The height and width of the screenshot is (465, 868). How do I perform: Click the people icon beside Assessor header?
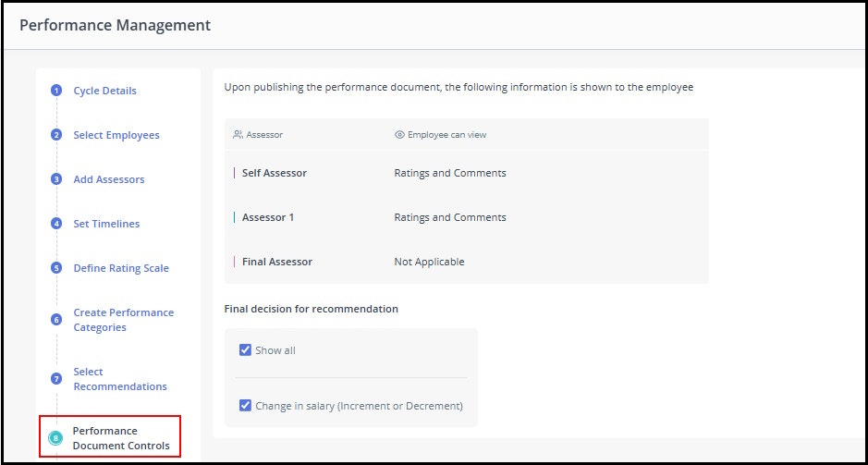[x=238, y=135]
